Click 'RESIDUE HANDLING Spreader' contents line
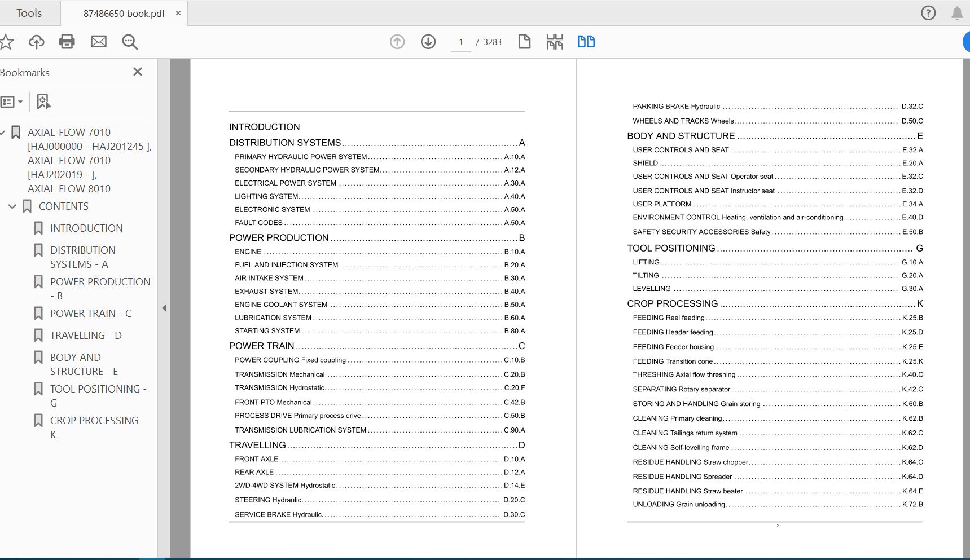The height and width of the screenshot is (560, 970). click(x=778, y=477)
